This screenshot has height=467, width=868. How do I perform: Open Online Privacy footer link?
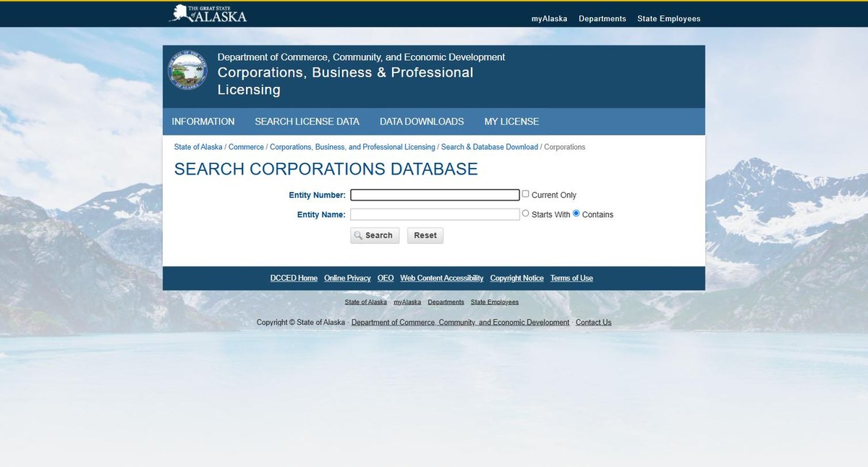coord(347,278)
